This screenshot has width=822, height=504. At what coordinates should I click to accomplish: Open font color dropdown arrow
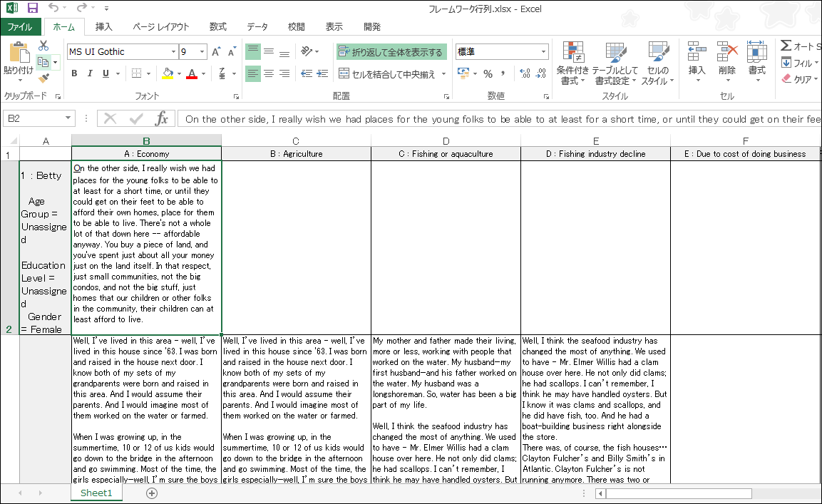coord(203,73)
